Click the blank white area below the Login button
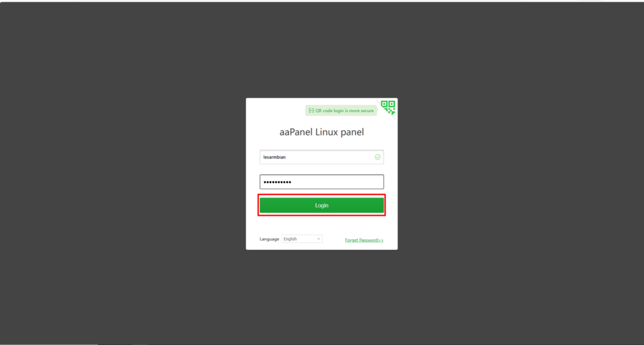 click(321, 225)
